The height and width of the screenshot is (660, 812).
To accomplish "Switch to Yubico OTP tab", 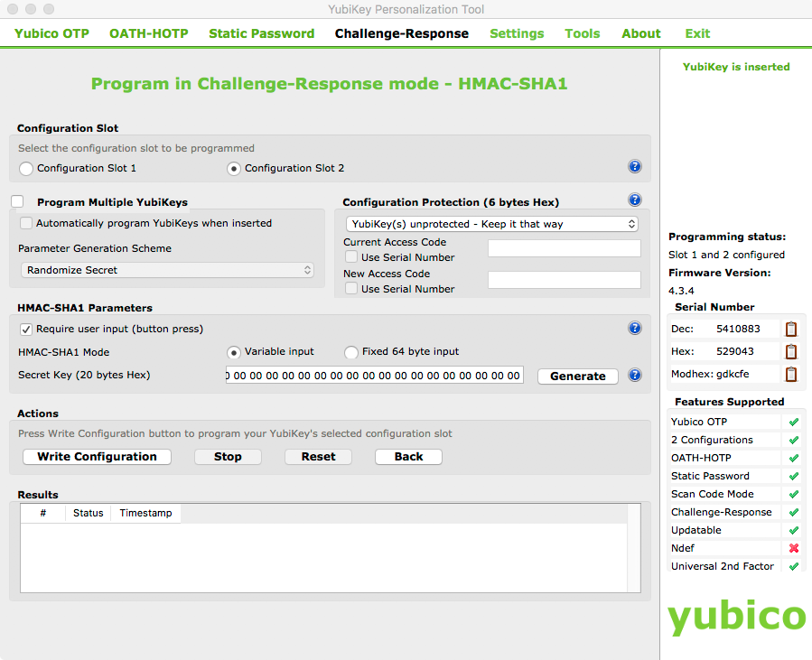I will click(51, 33).
